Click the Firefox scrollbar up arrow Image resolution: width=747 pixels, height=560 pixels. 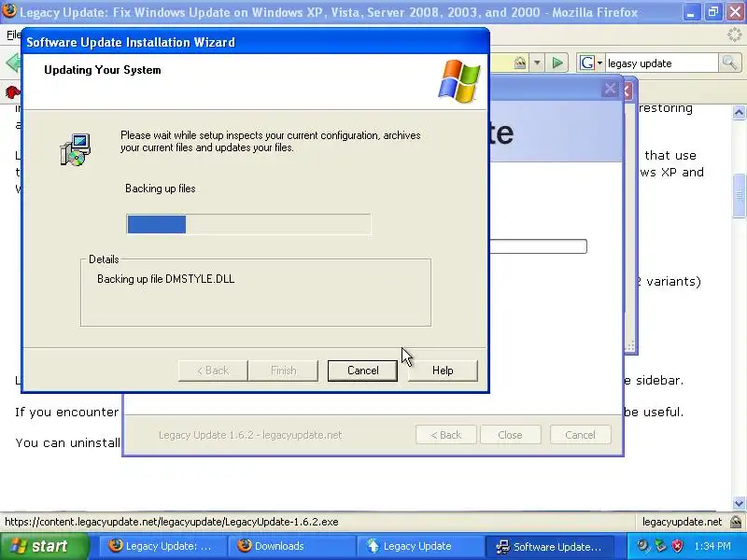coord(739,112)
